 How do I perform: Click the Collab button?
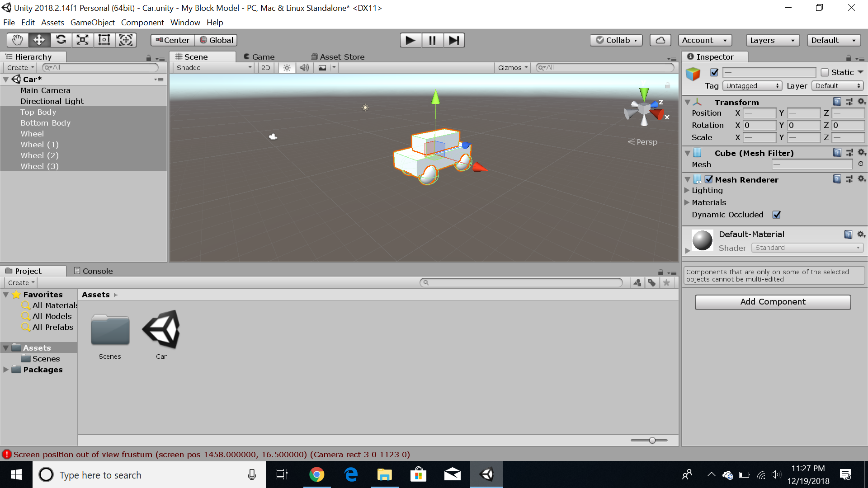(x=616, y=40)
